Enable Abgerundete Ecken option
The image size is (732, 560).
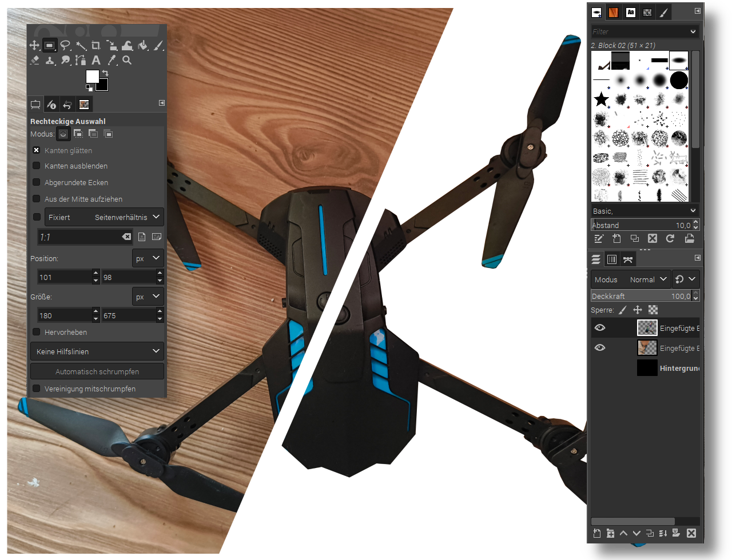pos(37,182)
